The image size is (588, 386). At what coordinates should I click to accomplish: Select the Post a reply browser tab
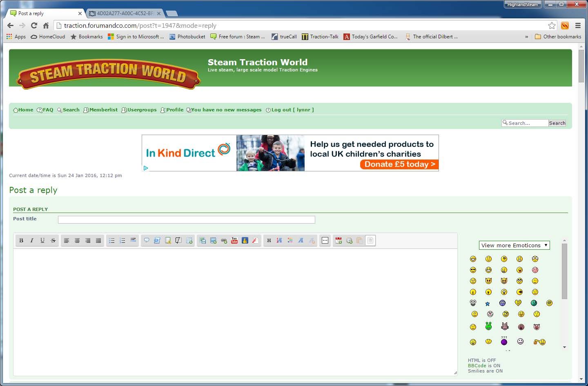click(46, 13)
